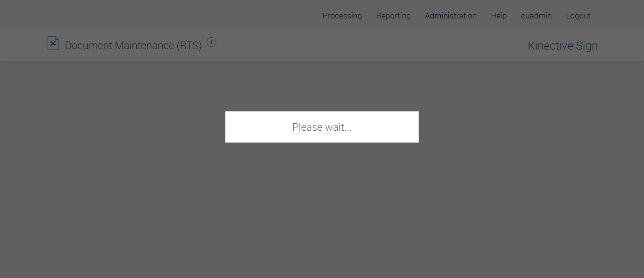Choose Administration in the top navigation

pyautogui.click(x=451, y=16)
